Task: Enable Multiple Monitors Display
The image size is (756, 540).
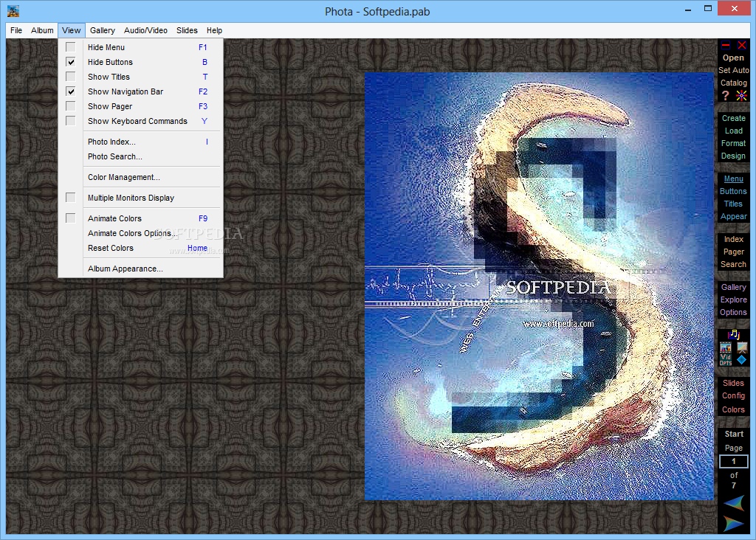Action: pyautogui.click(x=70, y=198)
